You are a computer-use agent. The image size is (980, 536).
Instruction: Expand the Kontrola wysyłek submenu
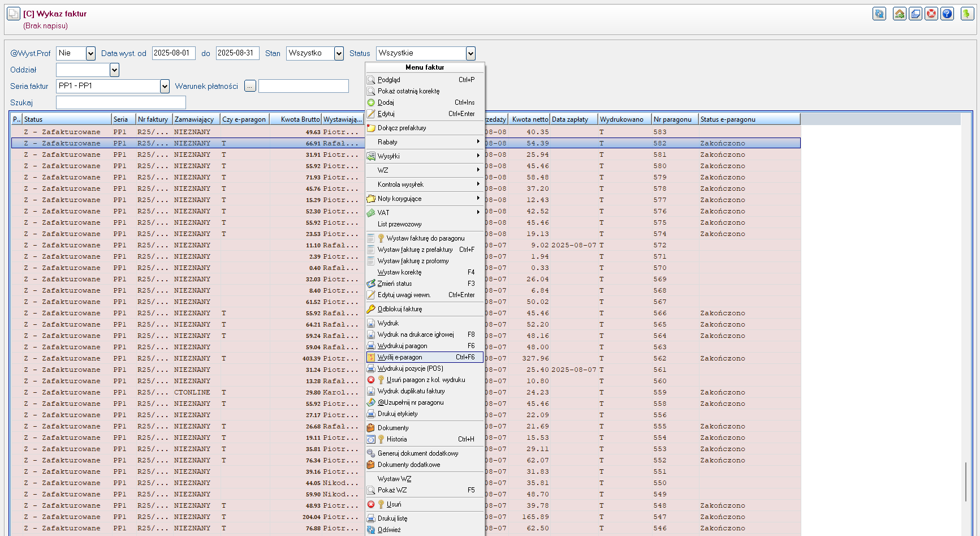point(425,185)
